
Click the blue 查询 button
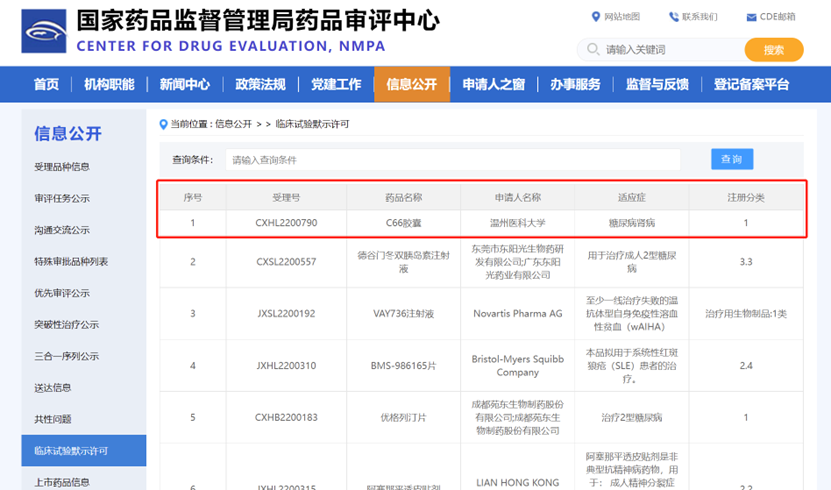point(732,159)
